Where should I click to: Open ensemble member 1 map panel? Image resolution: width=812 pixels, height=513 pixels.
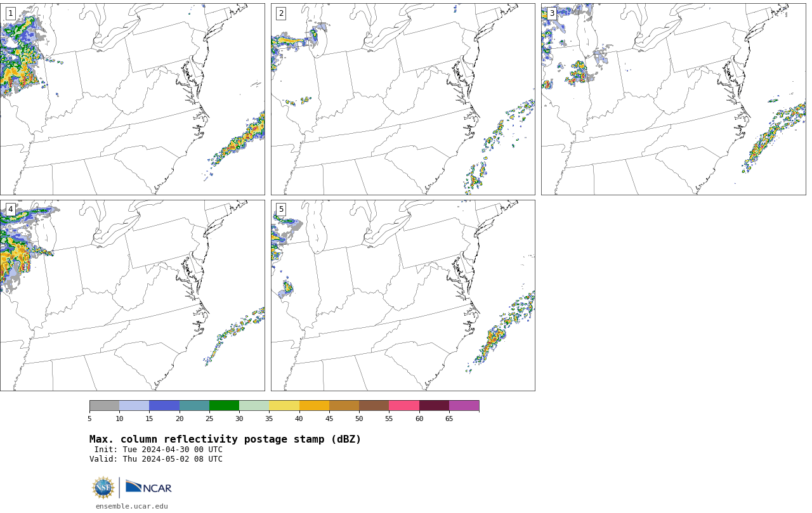click(132, 99)
